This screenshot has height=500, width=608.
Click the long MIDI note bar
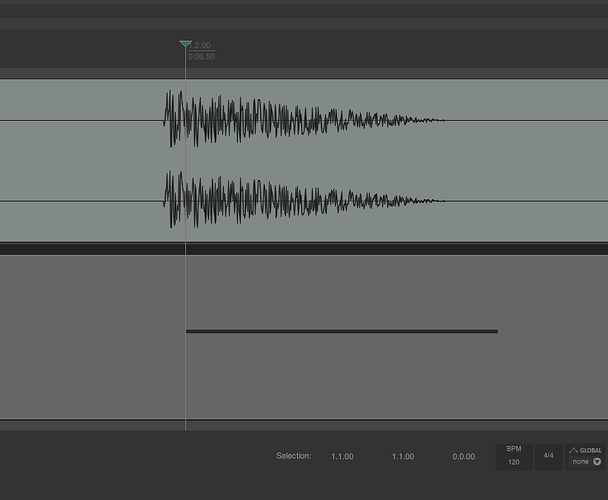tap(342, 331)
